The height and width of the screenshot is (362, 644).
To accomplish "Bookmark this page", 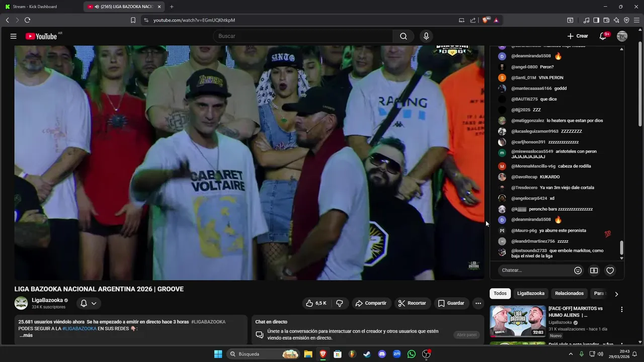I will coord(133,20).
